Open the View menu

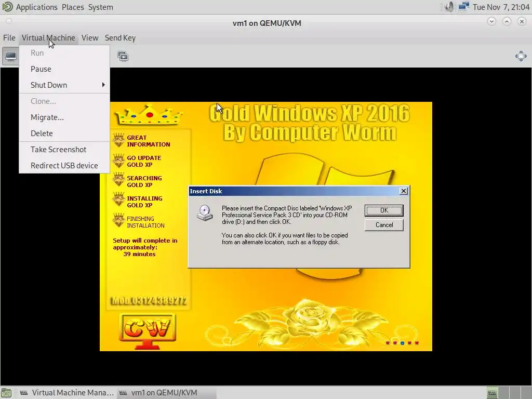point(89,37)
